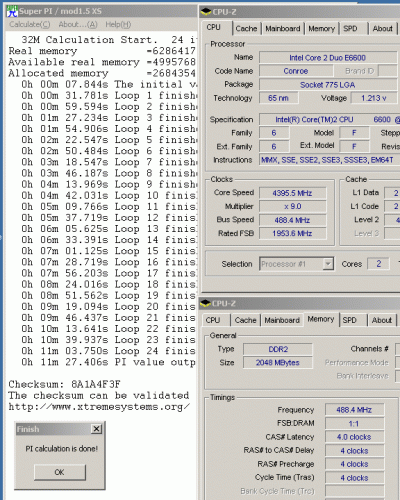
Task: Click the empty Bank Cycle Time (Trc) field
Action: [x=354, y=491]
